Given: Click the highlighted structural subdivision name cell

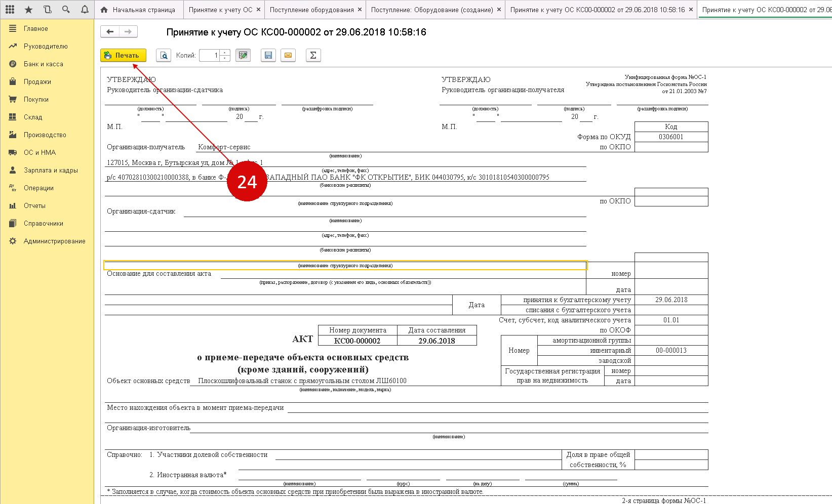Looking at the screenshot, I should tap(345, 265).
